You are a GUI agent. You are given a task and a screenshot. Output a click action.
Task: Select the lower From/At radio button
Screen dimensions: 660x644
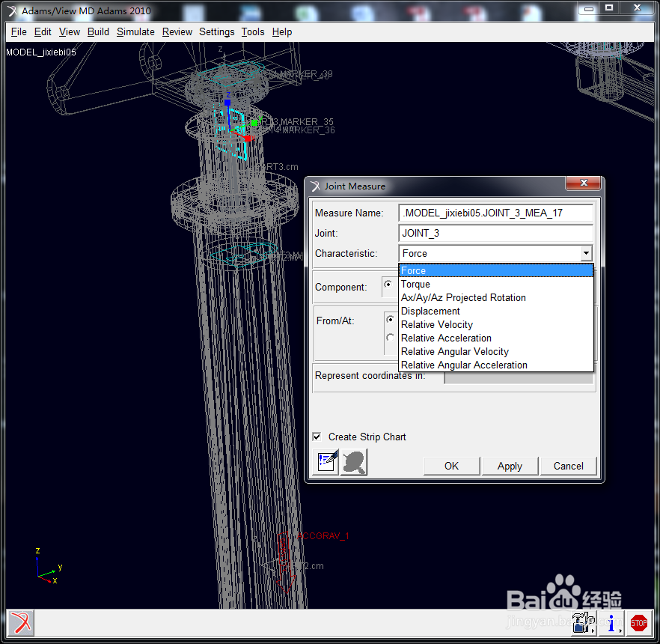click(390, 338)
